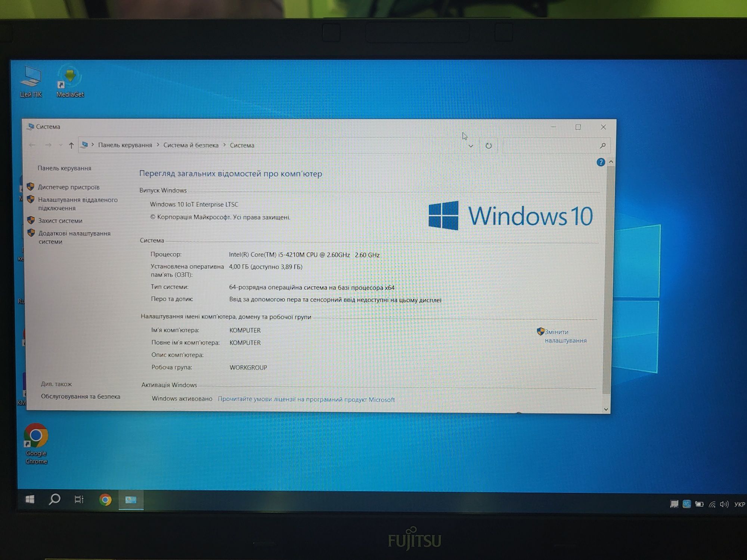Click Змінити налаштування link
747x560 pixels.
pos(565,336)
